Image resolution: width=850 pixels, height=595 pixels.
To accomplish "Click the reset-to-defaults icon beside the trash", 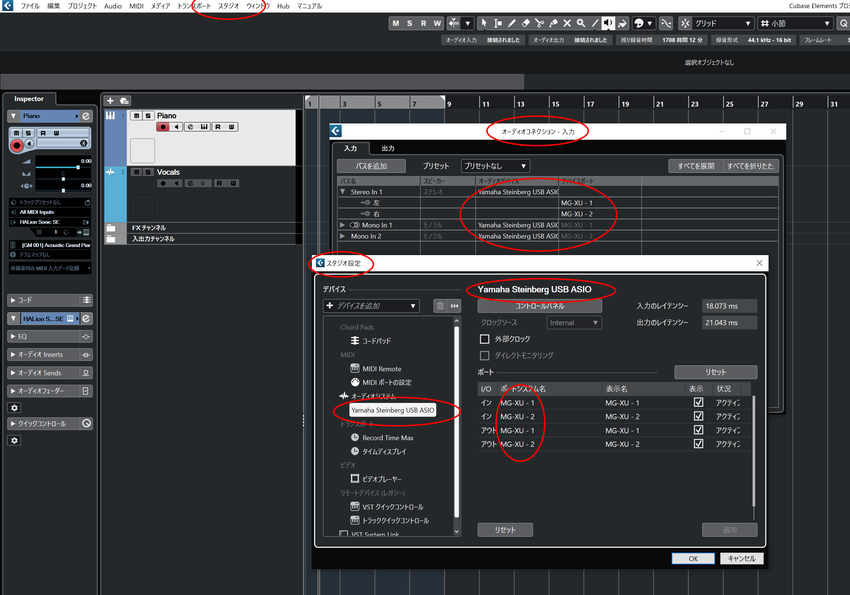I will point(454,306).
